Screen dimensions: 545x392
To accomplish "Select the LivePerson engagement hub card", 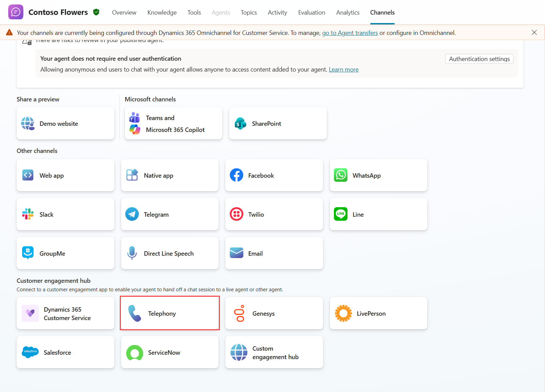I will pyautogui.click(x=378, y=313).
